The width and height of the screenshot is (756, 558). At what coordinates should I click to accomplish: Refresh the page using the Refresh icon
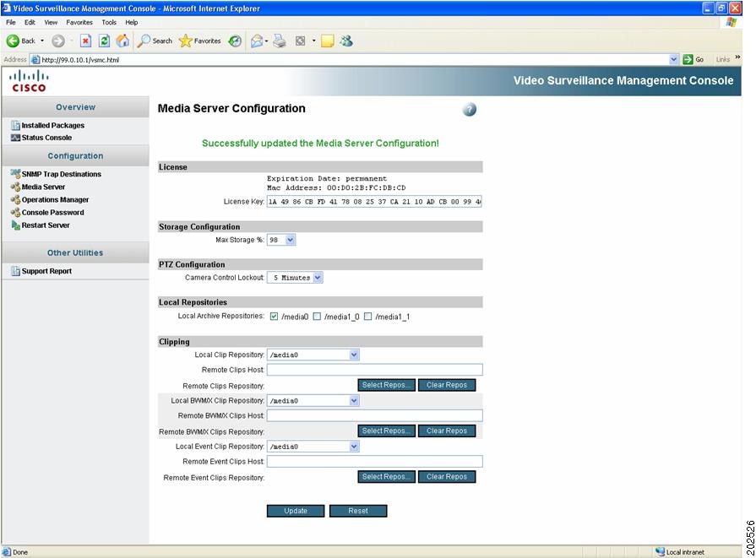(104, 41)
